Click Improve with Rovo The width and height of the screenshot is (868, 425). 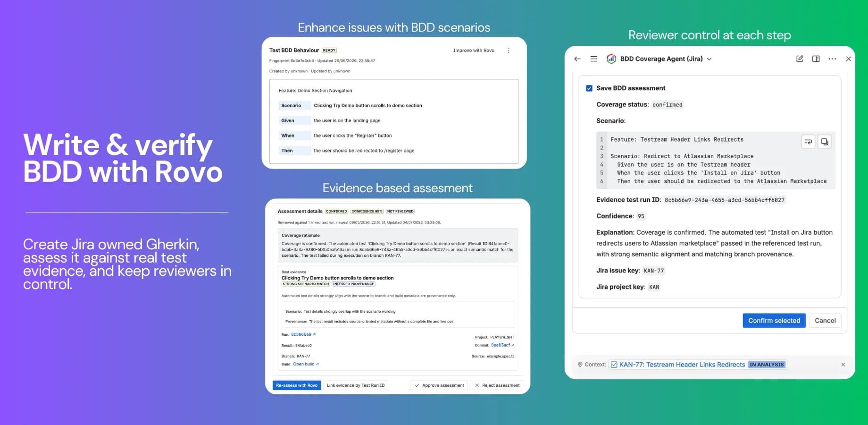pos(474,51)
